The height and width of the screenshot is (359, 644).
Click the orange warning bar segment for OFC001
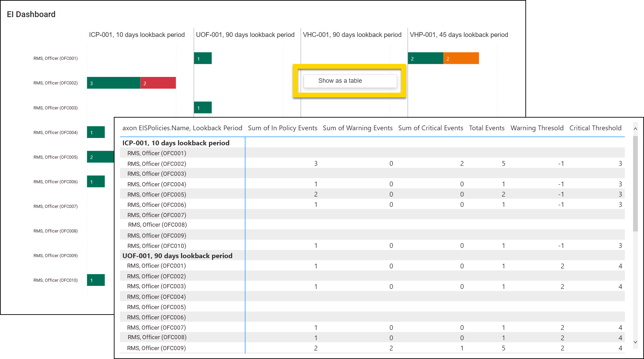(461, 58)
